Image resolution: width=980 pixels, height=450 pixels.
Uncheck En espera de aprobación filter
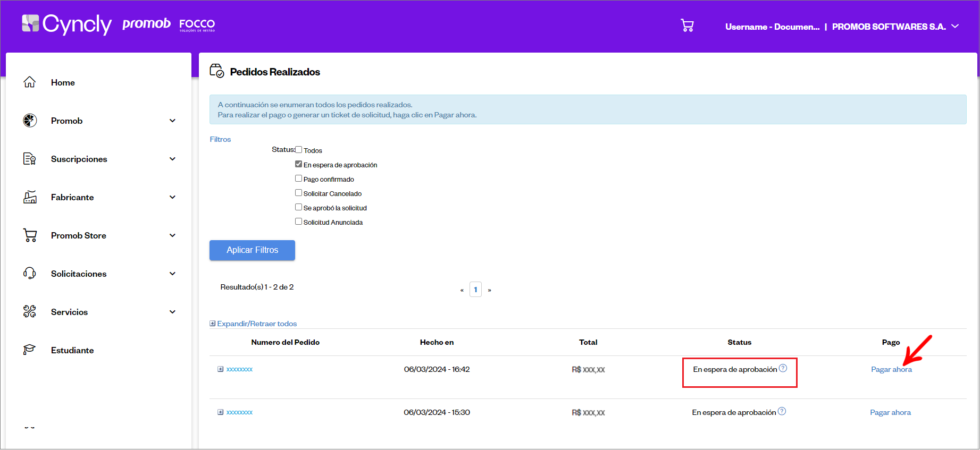298,164
